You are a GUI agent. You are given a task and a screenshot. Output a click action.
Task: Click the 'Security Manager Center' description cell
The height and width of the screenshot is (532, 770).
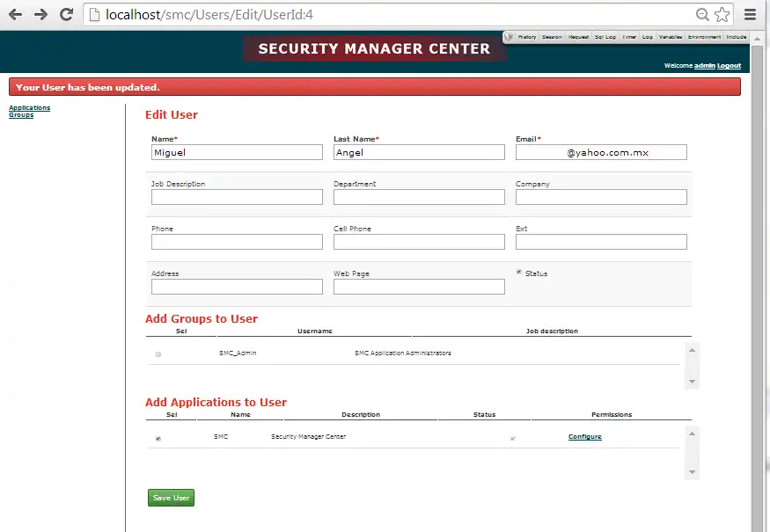(x=308, y=436)
